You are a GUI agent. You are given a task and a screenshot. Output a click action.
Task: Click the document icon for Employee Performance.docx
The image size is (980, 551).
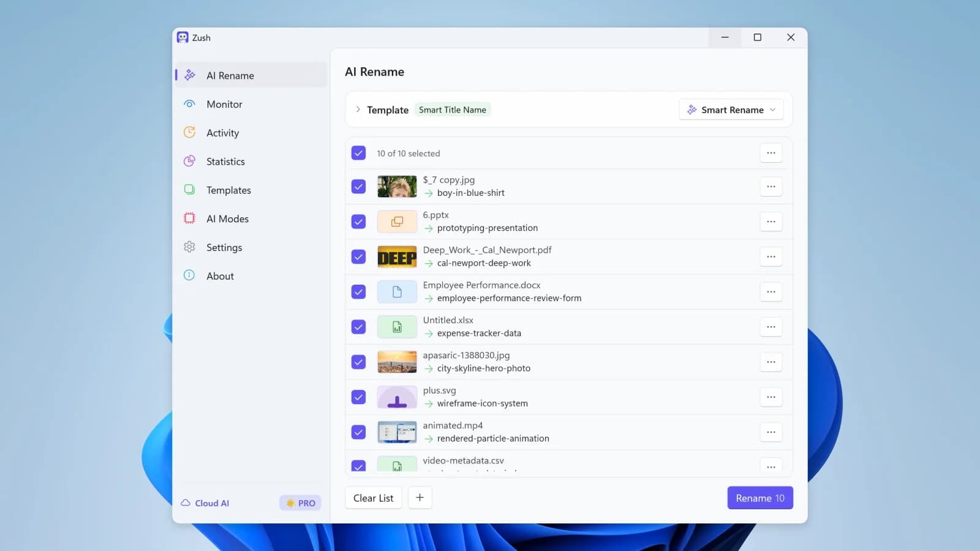(x=397, y=291)
